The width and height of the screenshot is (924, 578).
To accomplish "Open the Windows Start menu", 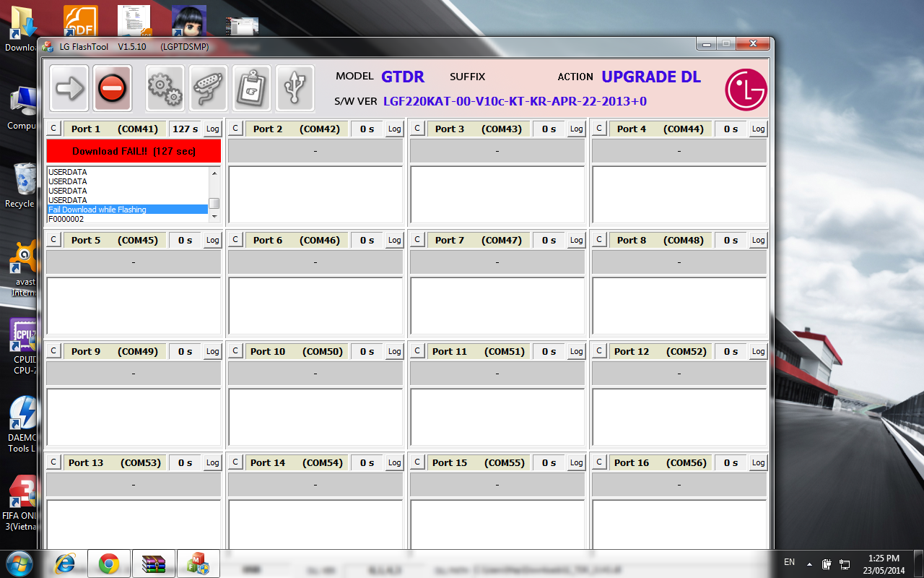I will pos(19,563).
